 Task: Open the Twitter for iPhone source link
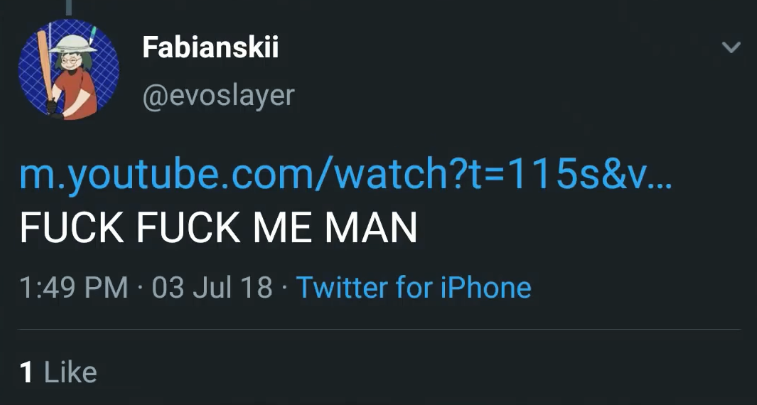(x=414, y=287)
